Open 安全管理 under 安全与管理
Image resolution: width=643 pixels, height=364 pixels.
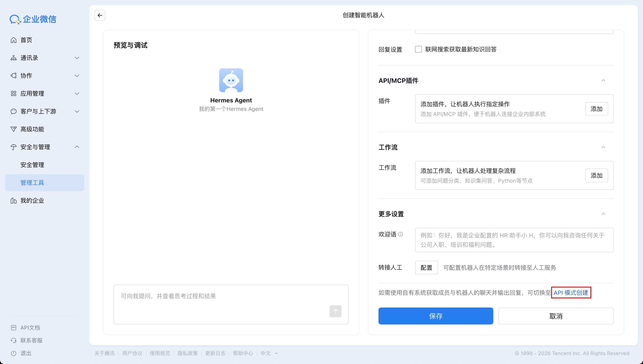click(32, 165)
